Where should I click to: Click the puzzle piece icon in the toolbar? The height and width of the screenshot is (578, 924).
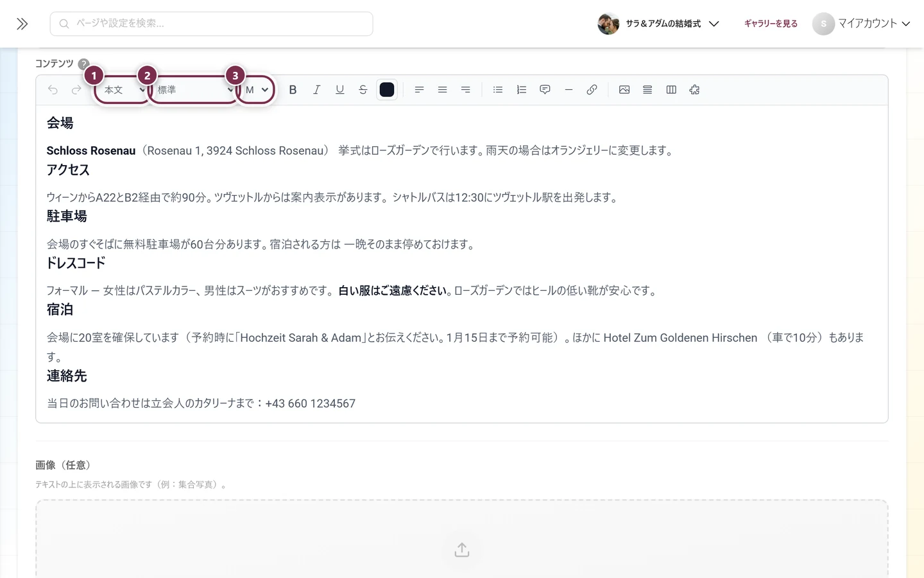[x=694, y=90]
